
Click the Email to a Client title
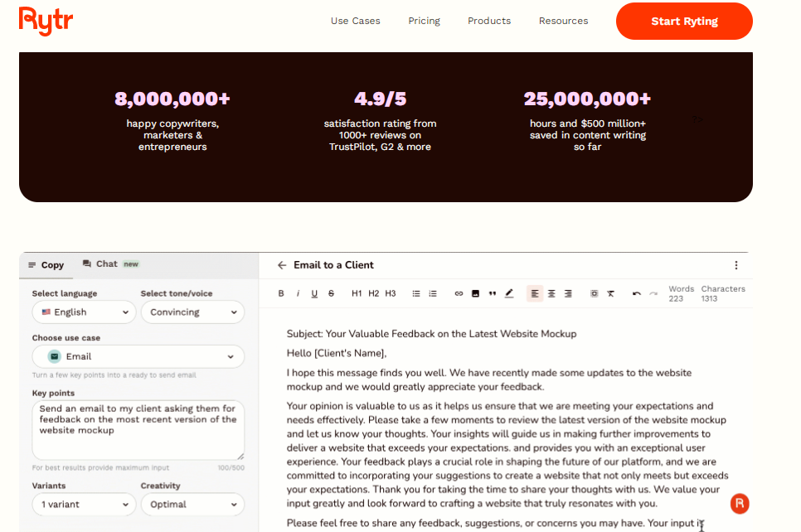(333, 265)
